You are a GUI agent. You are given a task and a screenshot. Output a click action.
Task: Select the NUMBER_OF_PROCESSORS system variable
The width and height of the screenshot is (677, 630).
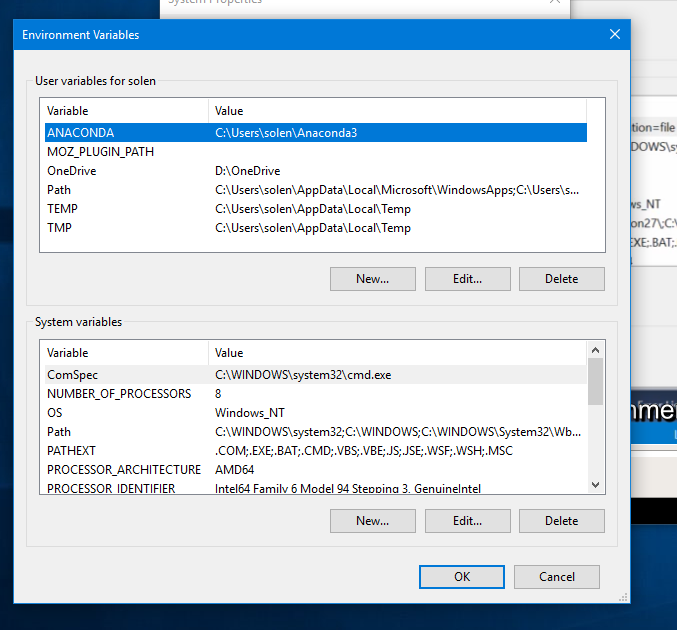pos(316,394)
